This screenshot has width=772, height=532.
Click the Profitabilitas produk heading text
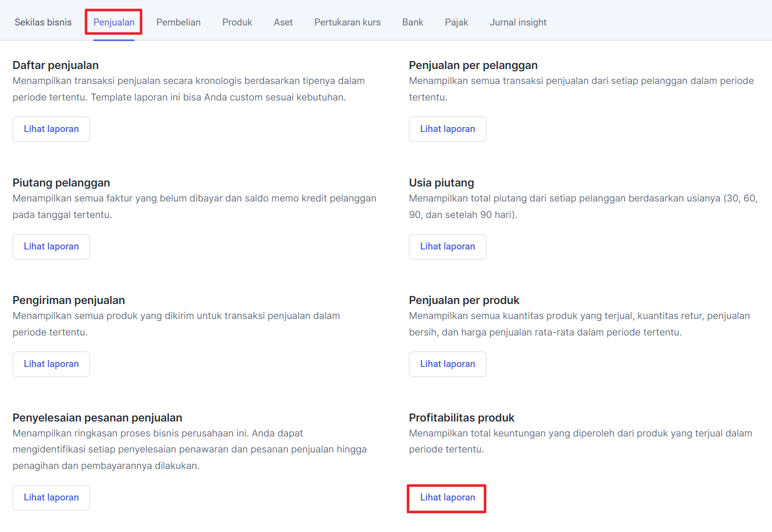(x=461, y=418)
